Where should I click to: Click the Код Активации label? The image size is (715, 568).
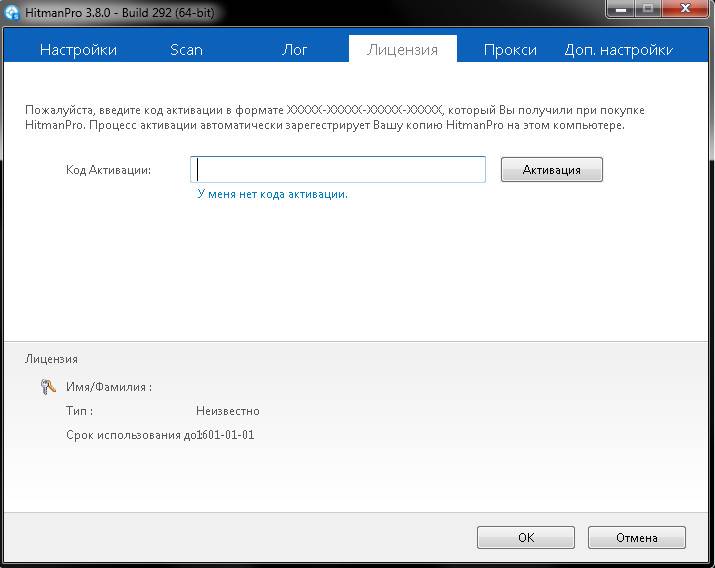pos(108,170)
